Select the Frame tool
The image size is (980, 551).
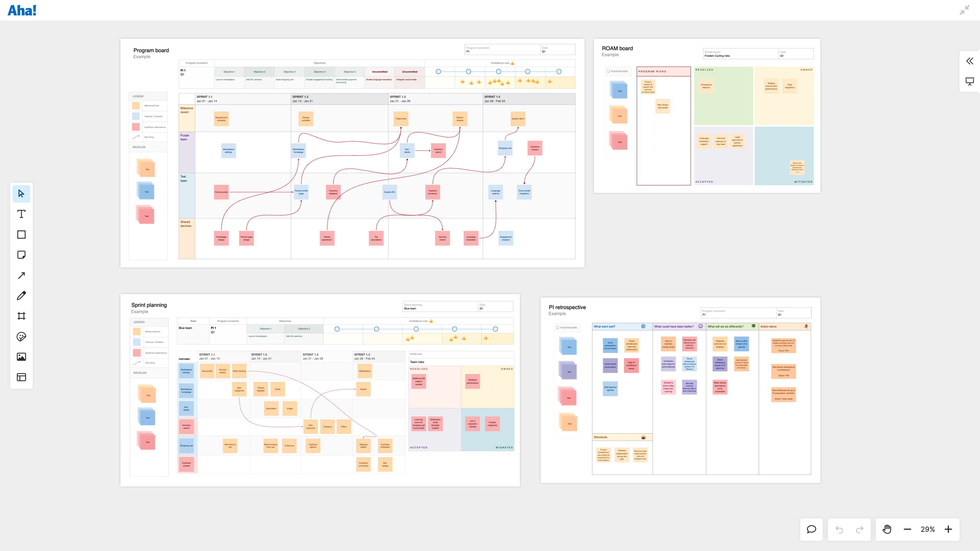tap(21, 316)
